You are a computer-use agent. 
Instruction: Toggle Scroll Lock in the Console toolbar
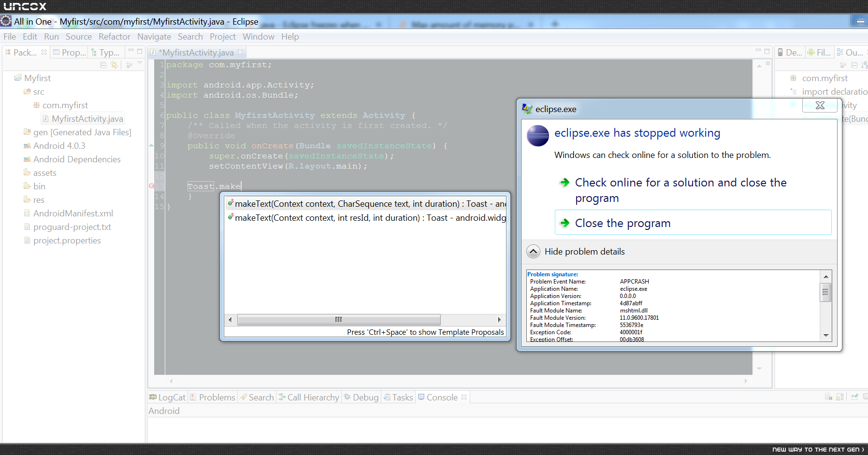point(840,397)
